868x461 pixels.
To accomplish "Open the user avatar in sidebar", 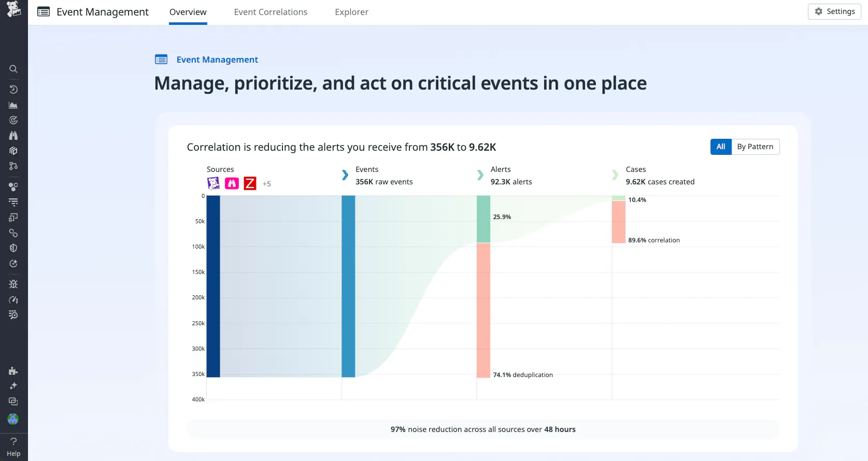I will click(x=13, y=419).
